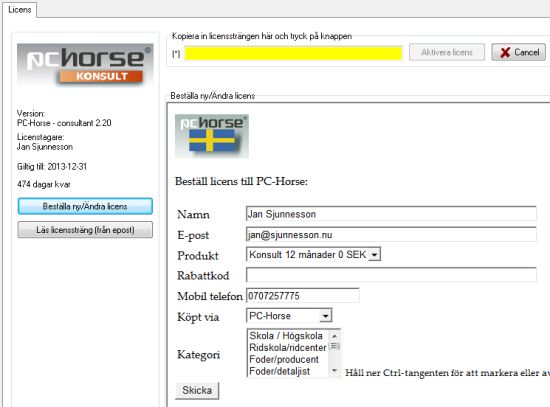Click the licensee name Jan Sjunnesson

[45, 147]
